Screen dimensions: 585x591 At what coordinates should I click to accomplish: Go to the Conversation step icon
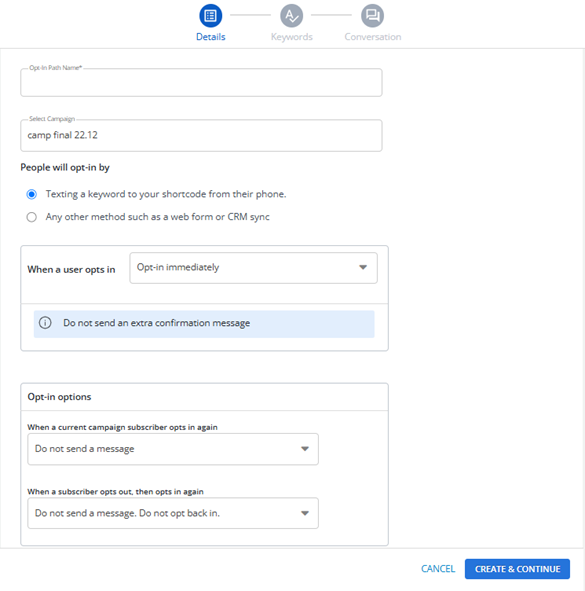point(372,16)
